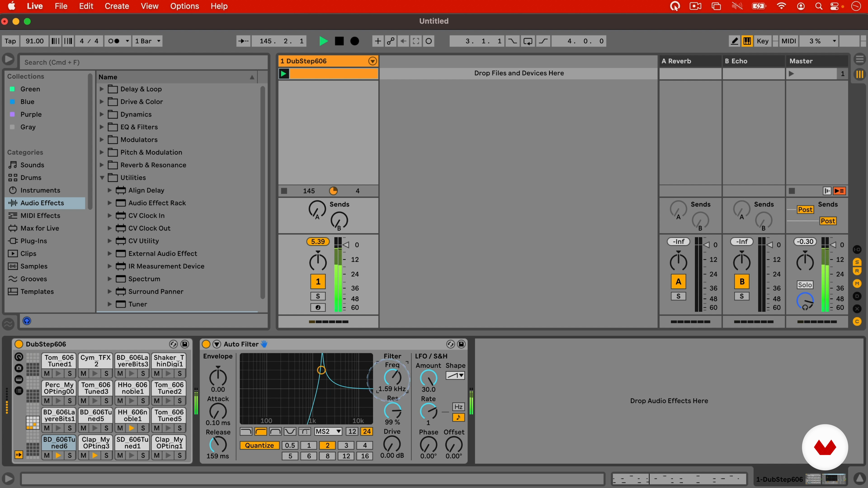Launch the clip in DubStep606 track

(284, 74)
